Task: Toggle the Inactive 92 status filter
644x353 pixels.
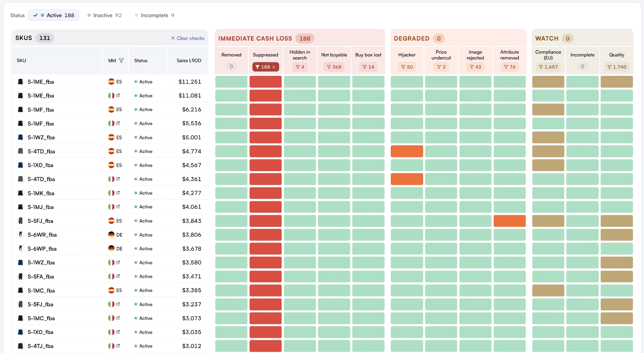Action: click(x=104, y=15)
